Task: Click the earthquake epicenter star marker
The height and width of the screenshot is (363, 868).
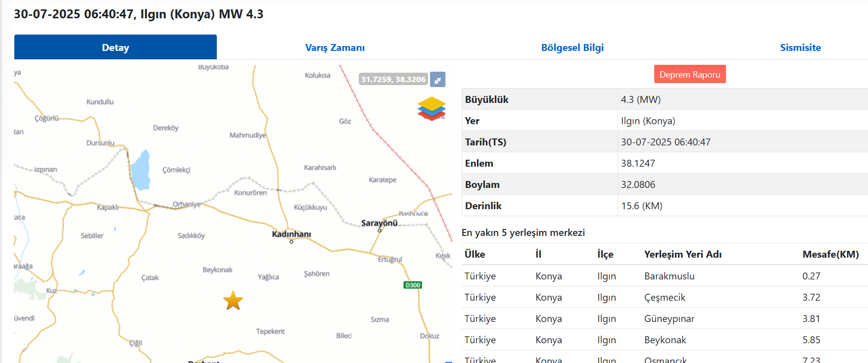Action: tap(233, 301)
